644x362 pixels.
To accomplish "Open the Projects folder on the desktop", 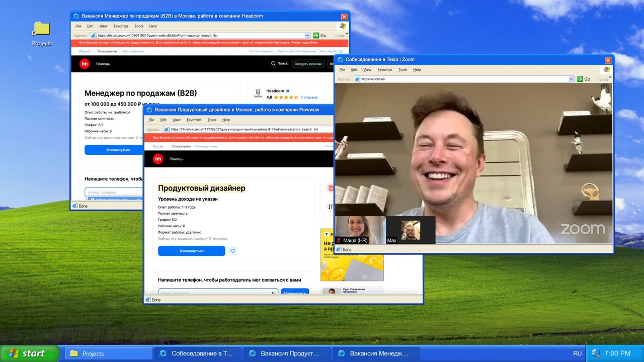I will coord(42,33).
